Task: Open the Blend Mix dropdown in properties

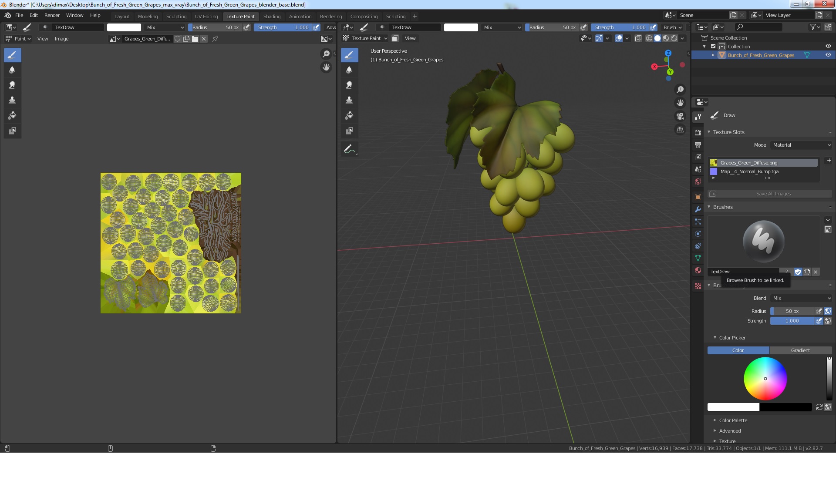Action: (x=801, y=298)
